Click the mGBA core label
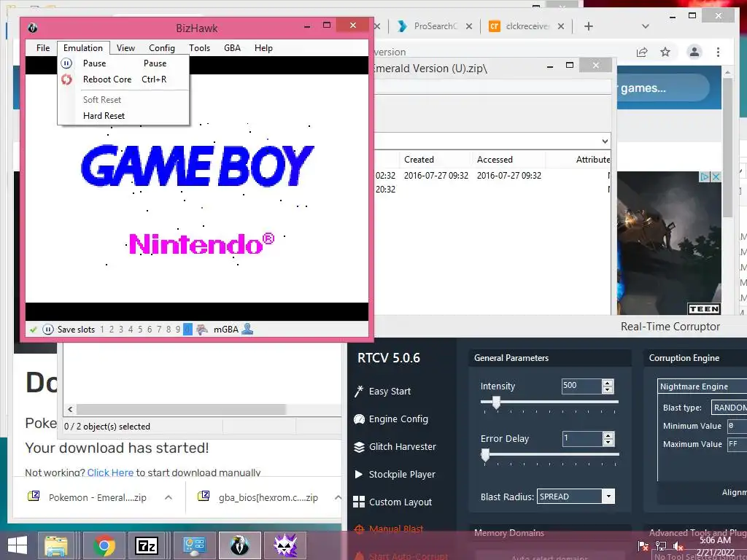This screenshot has width=747, height=560. tap(226, 330)
